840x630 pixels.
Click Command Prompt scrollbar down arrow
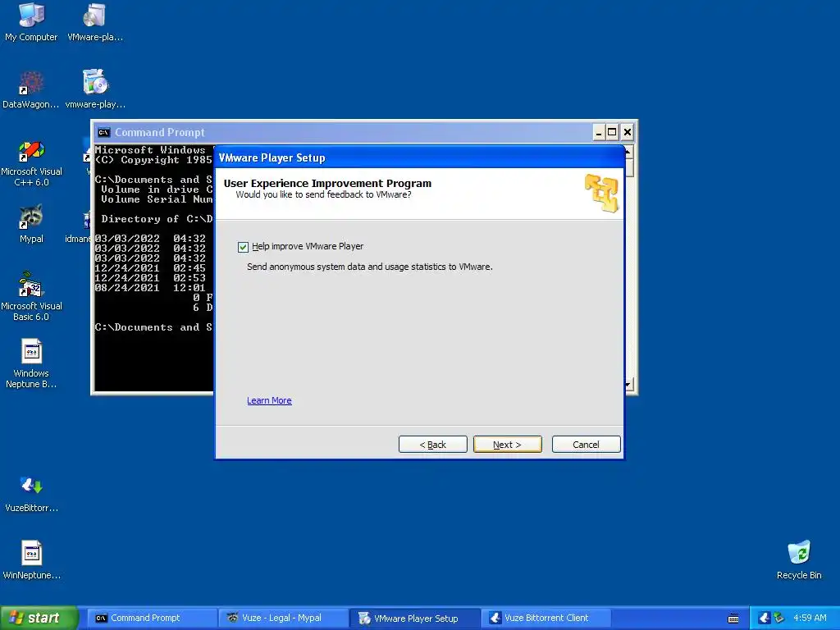629,385
